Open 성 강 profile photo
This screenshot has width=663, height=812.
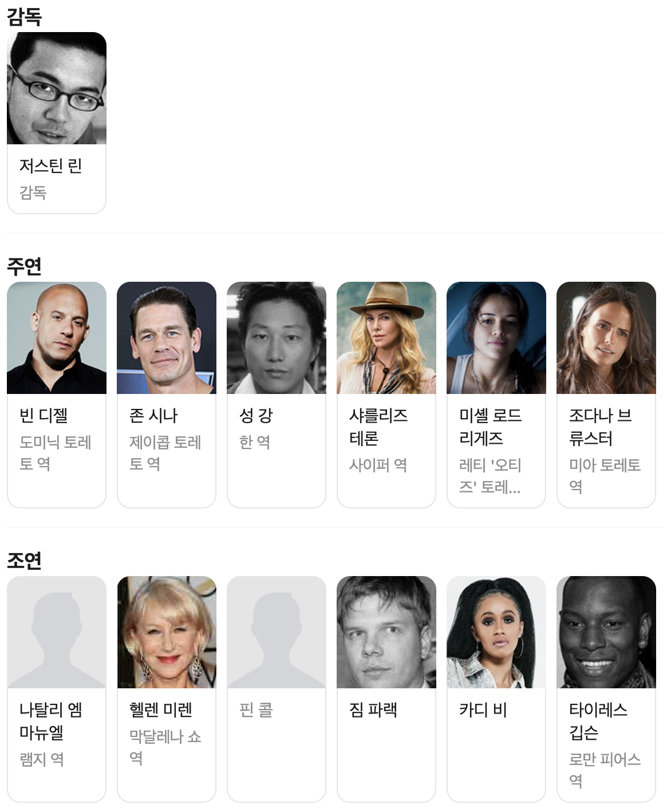click(x=277, y=338)
